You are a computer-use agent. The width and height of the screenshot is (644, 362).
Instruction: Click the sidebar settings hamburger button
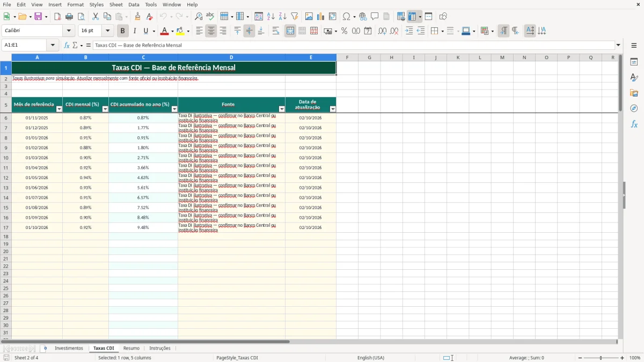634,45
